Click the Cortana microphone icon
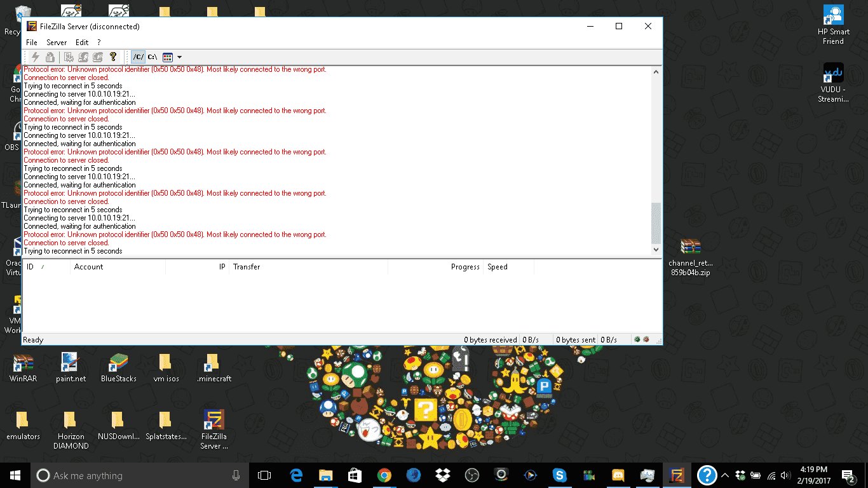The image size is (868, 488). [x=236, y=475]
